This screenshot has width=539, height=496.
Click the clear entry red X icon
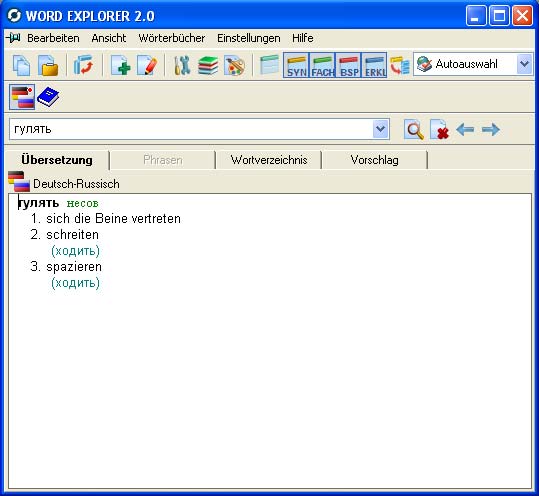[x=439, y=130]
